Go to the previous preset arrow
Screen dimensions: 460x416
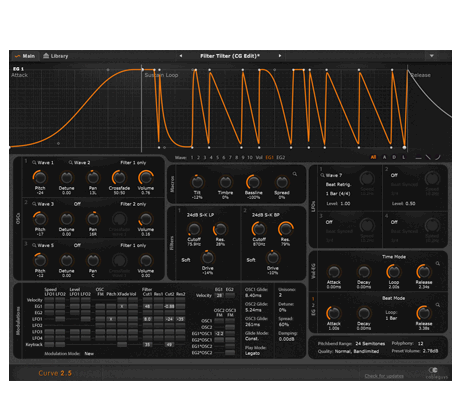pos(181,56)
